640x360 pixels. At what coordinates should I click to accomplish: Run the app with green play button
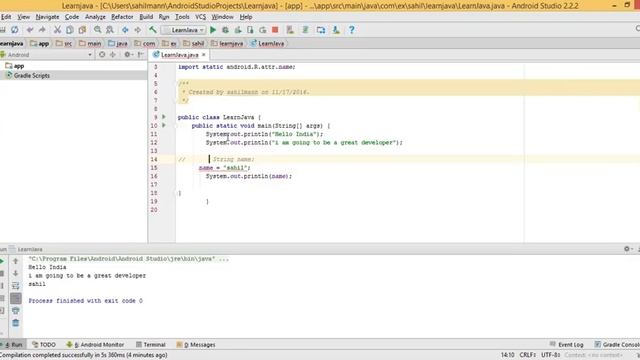click(x=213, y=30)
